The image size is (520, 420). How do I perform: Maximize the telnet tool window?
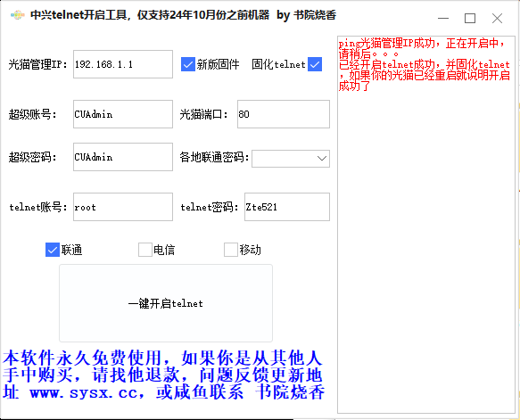coord(470,18)
